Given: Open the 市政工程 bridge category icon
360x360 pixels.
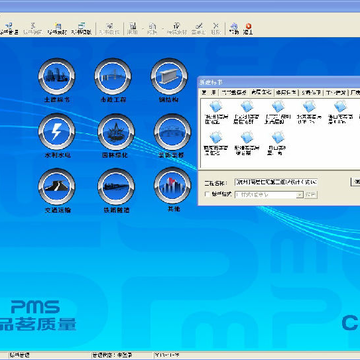Looking at the screenshot, I should pyautogui.click(x=113, y=77).
